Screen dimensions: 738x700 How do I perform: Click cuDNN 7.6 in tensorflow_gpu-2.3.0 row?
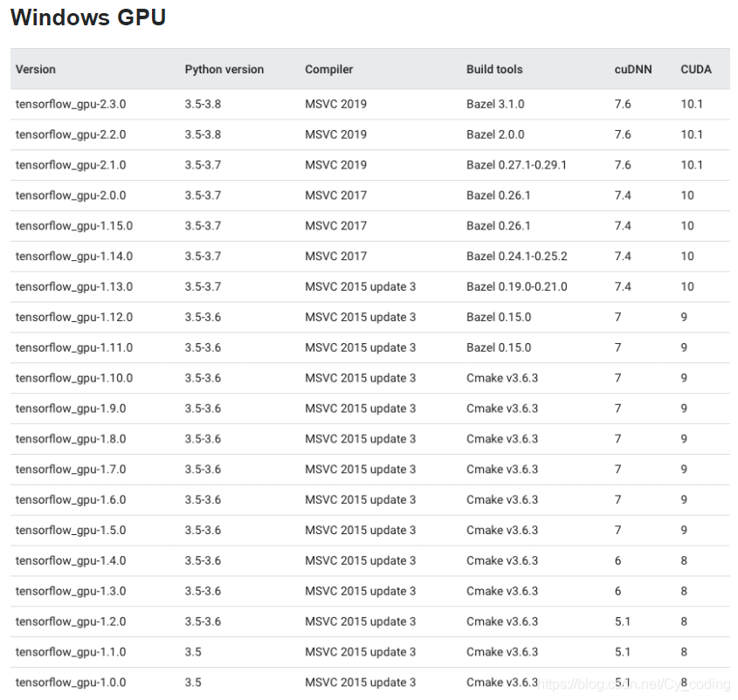pos(623,104)
